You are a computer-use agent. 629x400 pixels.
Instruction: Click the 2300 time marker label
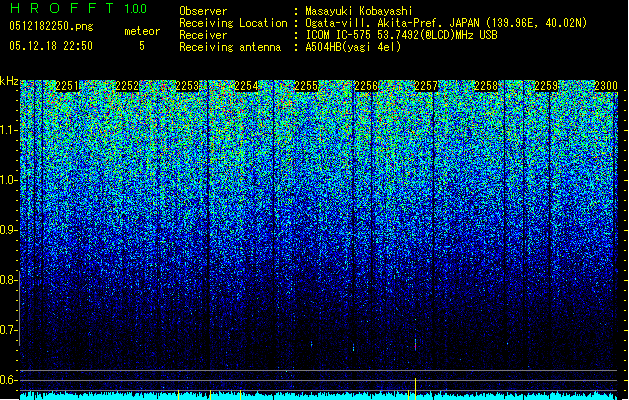click(x=606, y=86)
